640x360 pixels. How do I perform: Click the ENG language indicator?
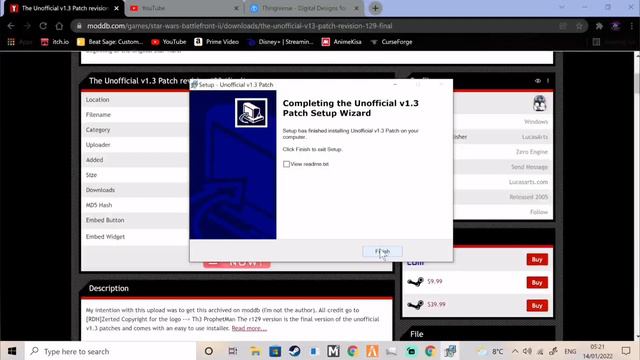570,351
